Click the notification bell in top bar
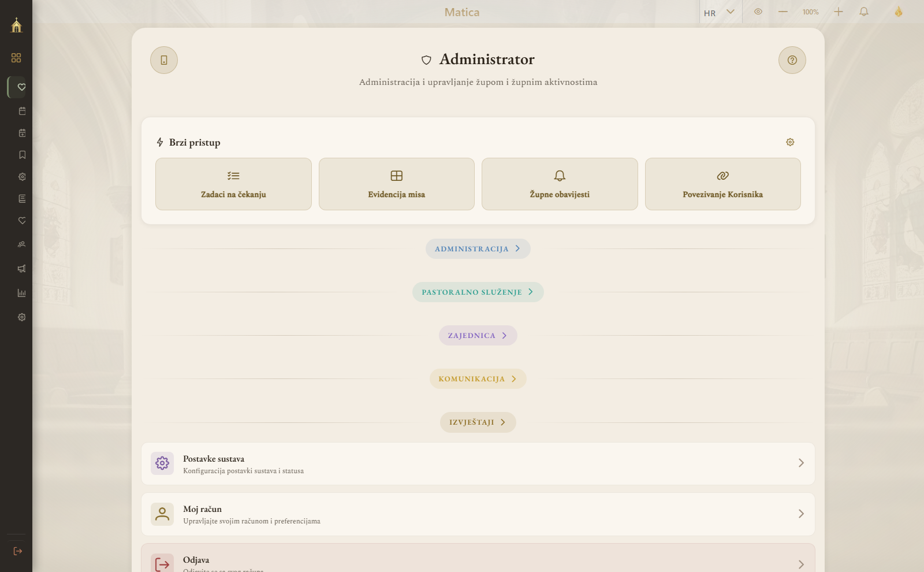 [x=864, y=12]
